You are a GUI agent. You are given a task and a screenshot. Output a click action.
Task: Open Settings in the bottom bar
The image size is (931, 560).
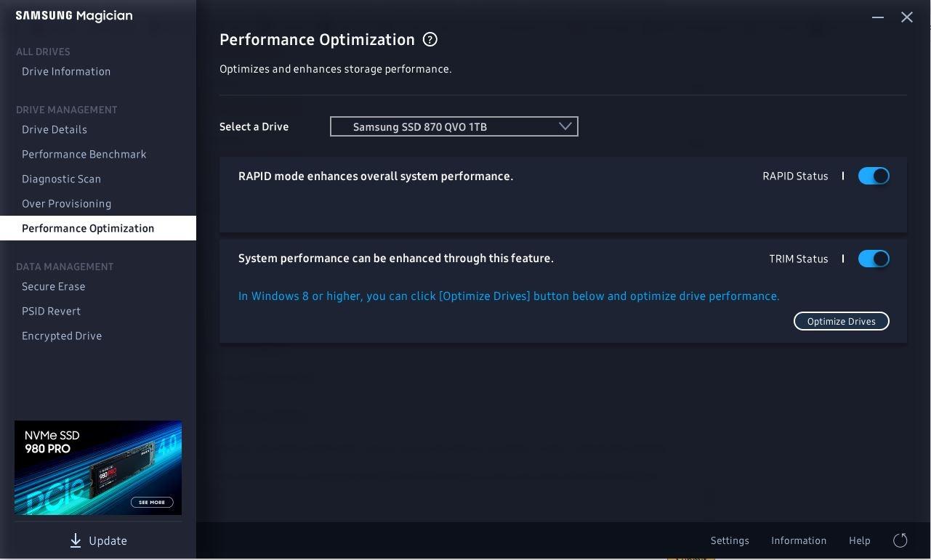[730, 540]
